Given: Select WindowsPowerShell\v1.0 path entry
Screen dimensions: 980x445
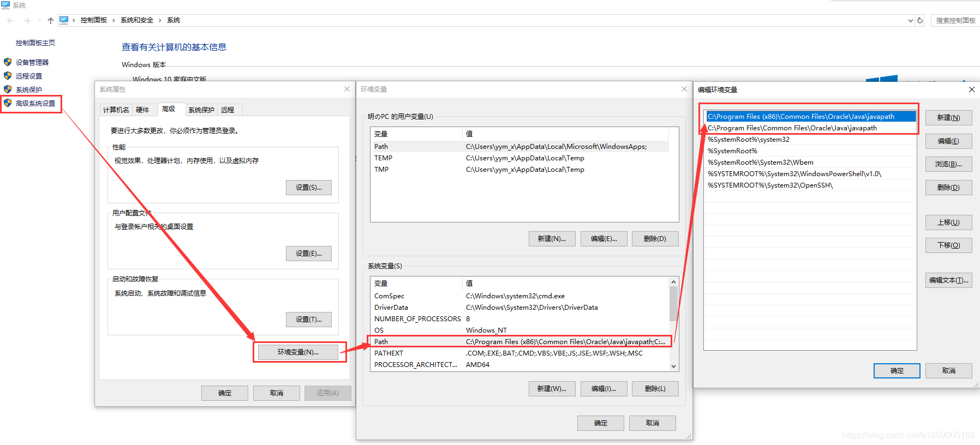Looking at the screenshot, I should (x=810, y=174).
